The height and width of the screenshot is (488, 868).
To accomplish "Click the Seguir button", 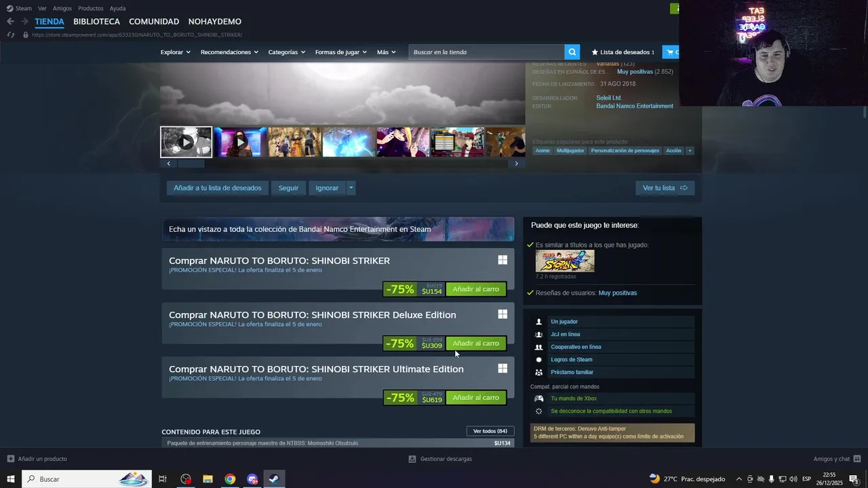I will (288, 188).
